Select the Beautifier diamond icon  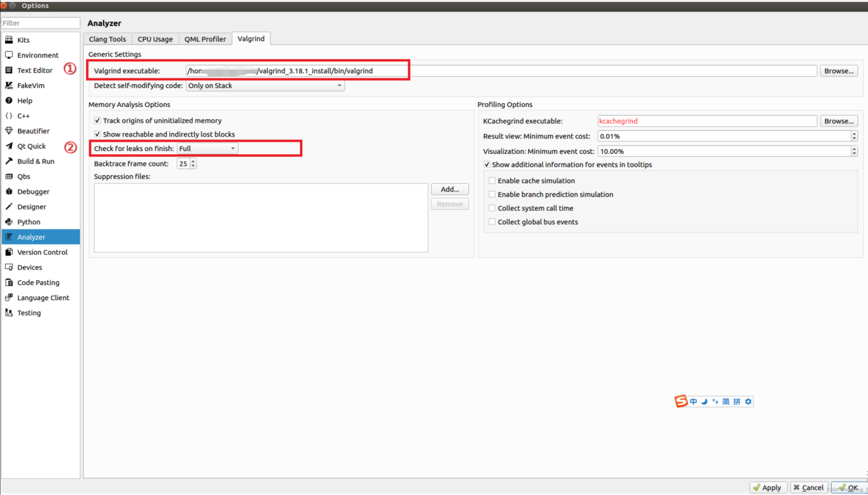(9, 131)
